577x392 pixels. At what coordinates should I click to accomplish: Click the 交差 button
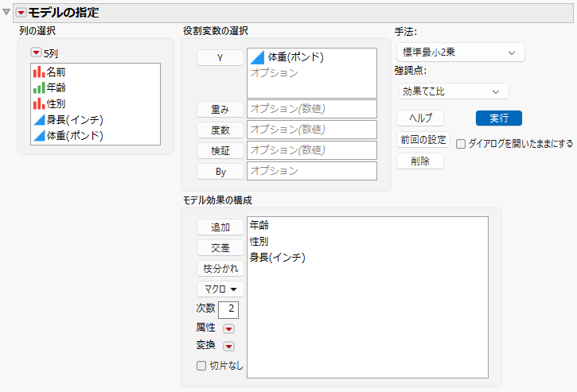(x=220, y=247)
